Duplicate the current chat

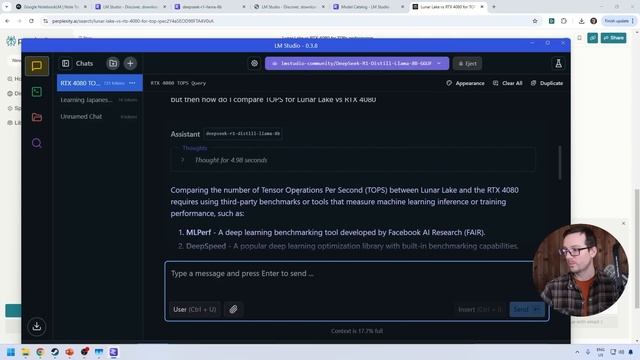(x=547, y=83)
